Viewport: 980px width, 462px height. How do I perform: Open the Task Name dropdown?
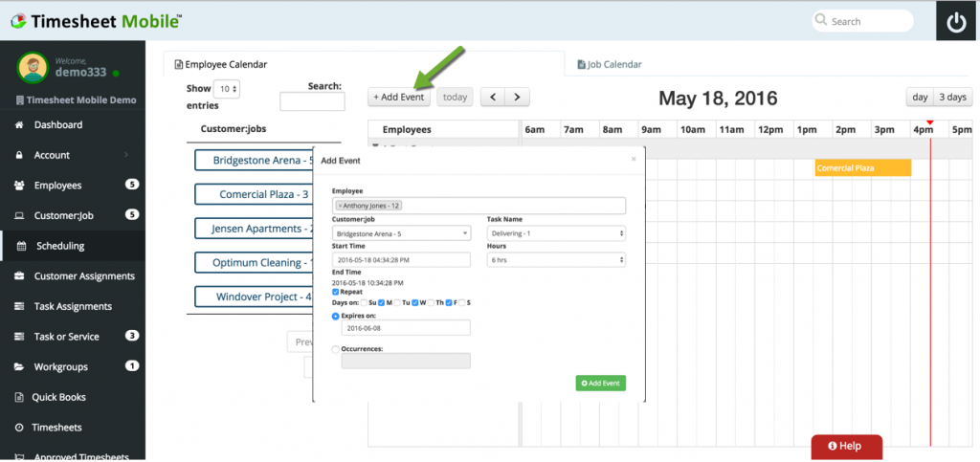(x=556, y=232)
